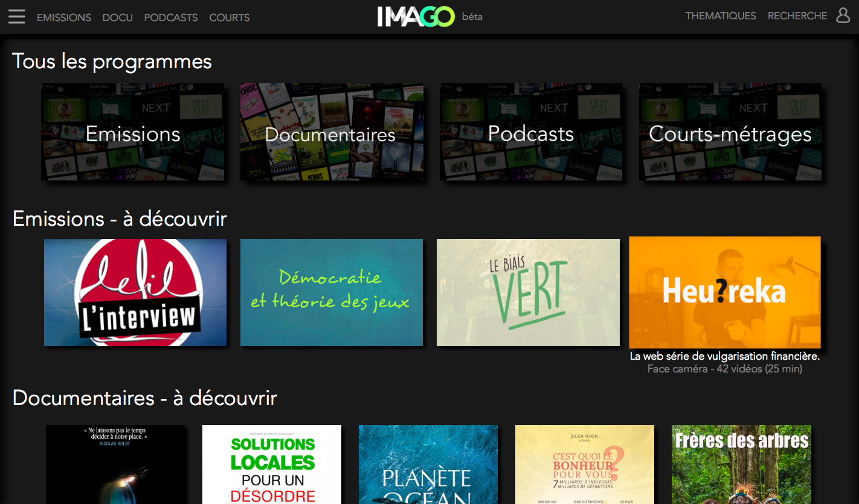859x504 pixels.
Task: Open Démocratie et théorie des jeux
Action: (332, 292)
